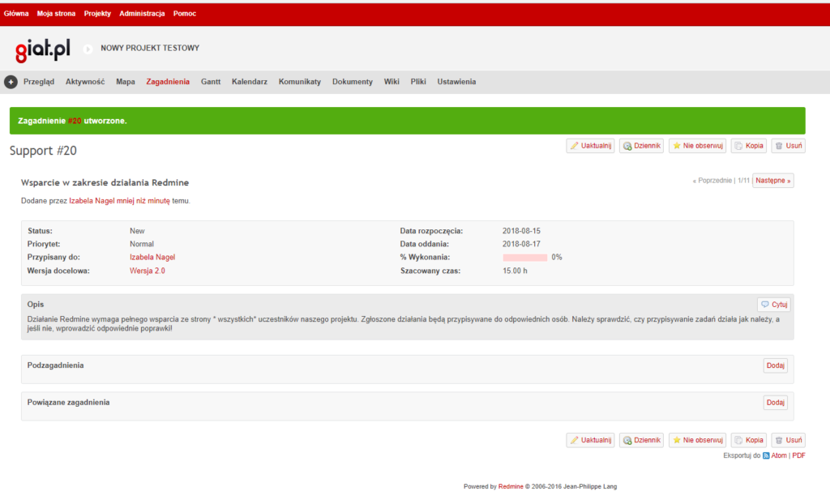Open author Izabela Nagel link

(x=92, y=201)
